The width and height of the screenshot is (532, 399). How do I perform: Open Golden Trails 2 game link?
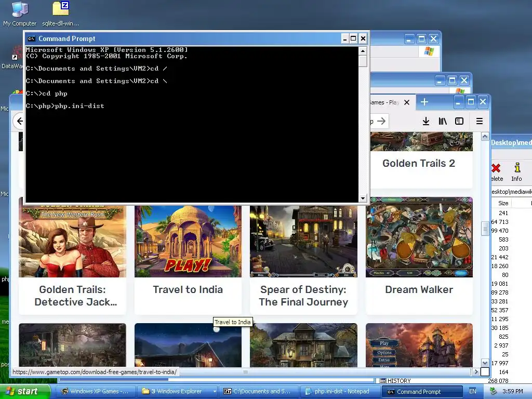pos(419,163)
